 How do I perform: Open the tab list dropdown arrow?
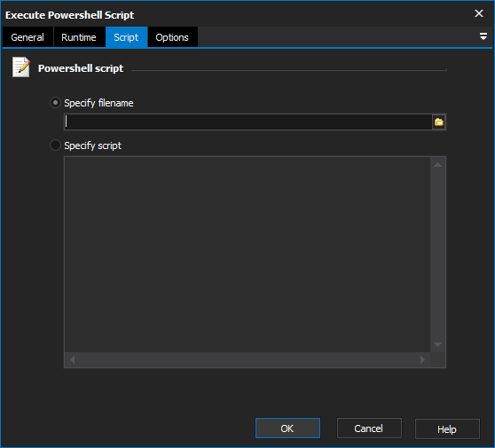[483, 36]
